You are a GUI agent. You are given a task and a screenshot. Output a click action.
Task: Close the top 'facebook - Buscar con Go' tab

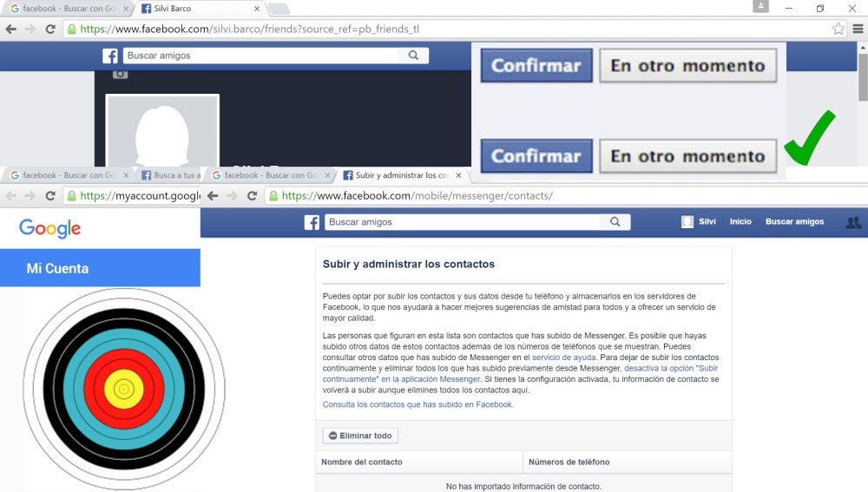(x=126, y=9)
